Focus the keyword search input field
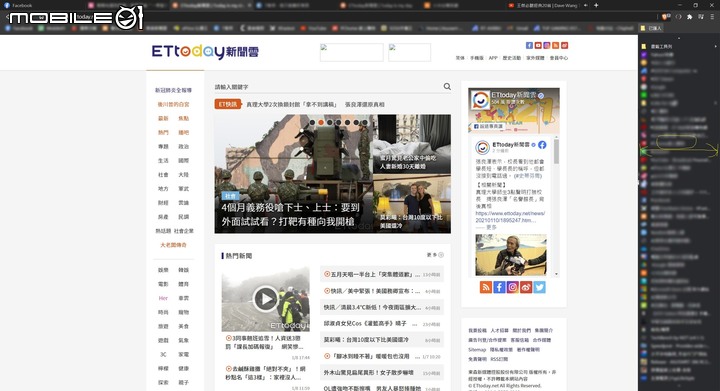The width and height of the screenshot is (720, 391). click(328, 86)
